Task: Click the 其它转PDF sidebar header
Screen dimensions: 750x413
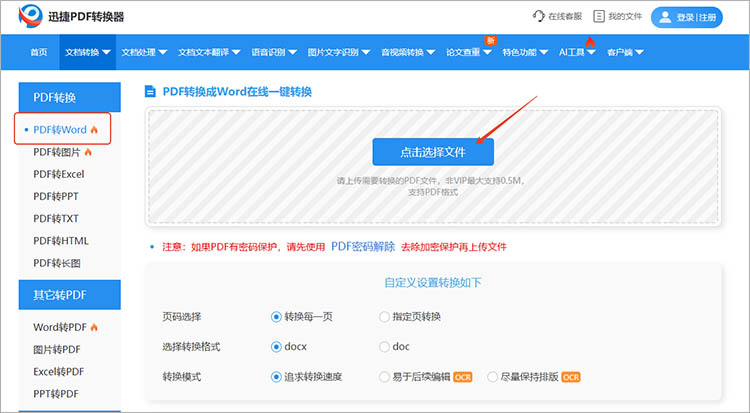Action: [x=69, y=295]
